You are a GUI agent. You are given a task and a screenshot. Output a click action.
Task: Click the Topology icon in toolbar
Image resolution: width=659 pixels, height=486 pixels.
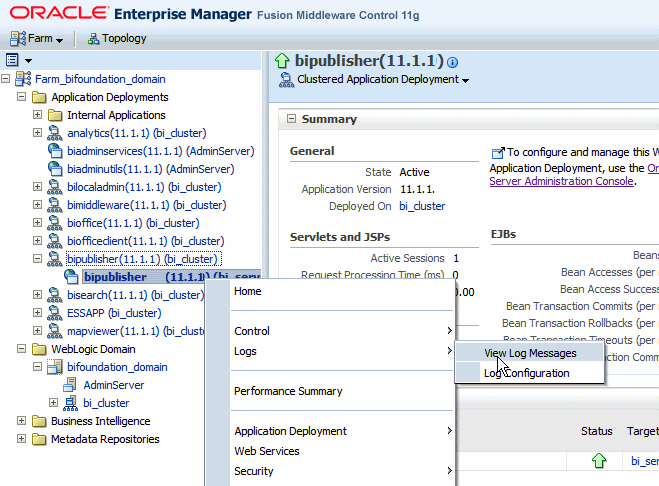pos(93,39)
